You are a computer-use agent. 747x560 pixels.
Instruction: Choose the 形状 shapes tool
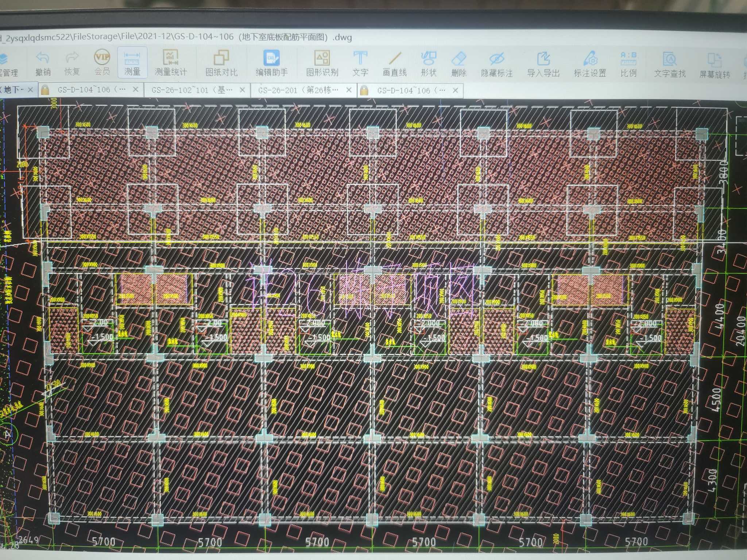(429, 63)
